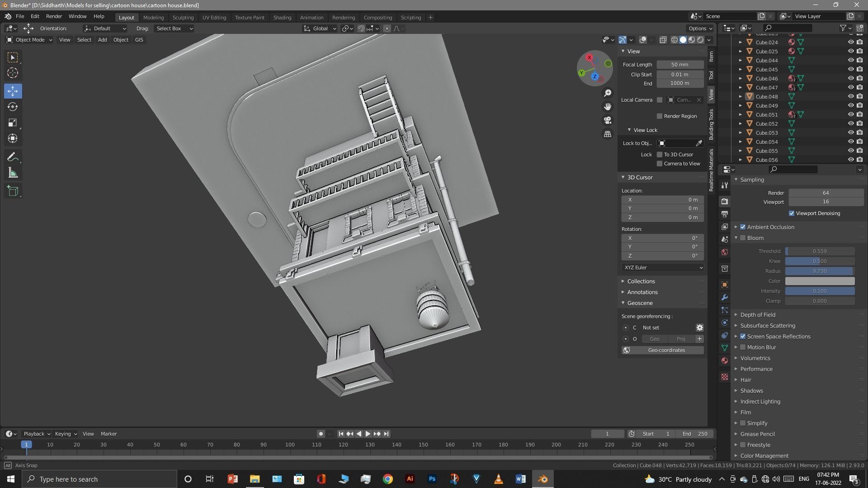Image resolution: width=868 pixels, height=488 pixels.
Task: Disable Viewport Denoising checkbox
Action: [x=792, y=213]
